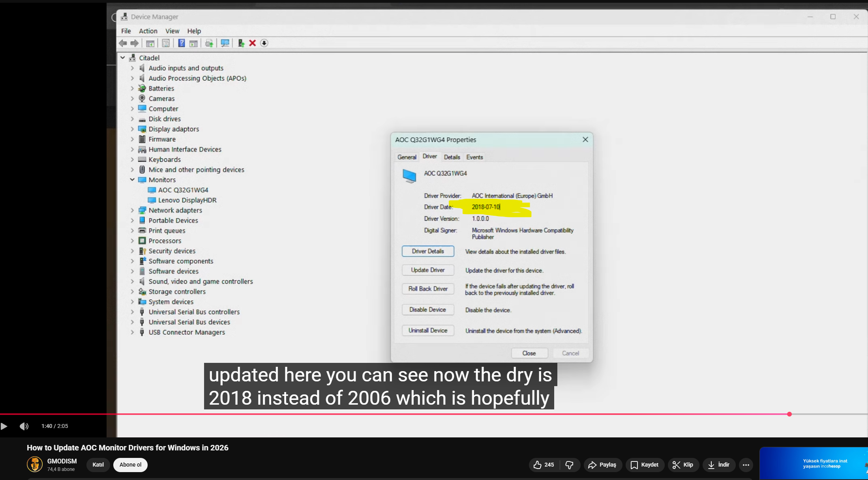This screenshot has height=480, width=868.
Task: Switch to the Events tab
Action: [474, 157]
